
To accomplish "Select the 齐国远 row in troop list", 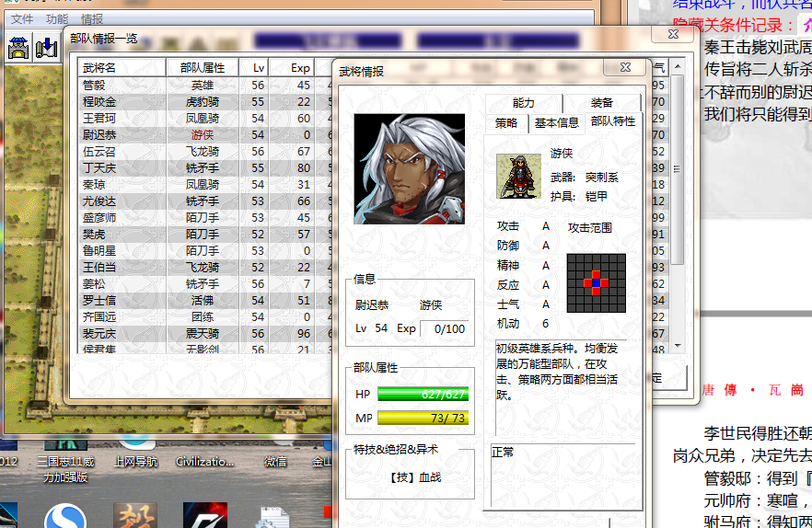I will [205, 316].
